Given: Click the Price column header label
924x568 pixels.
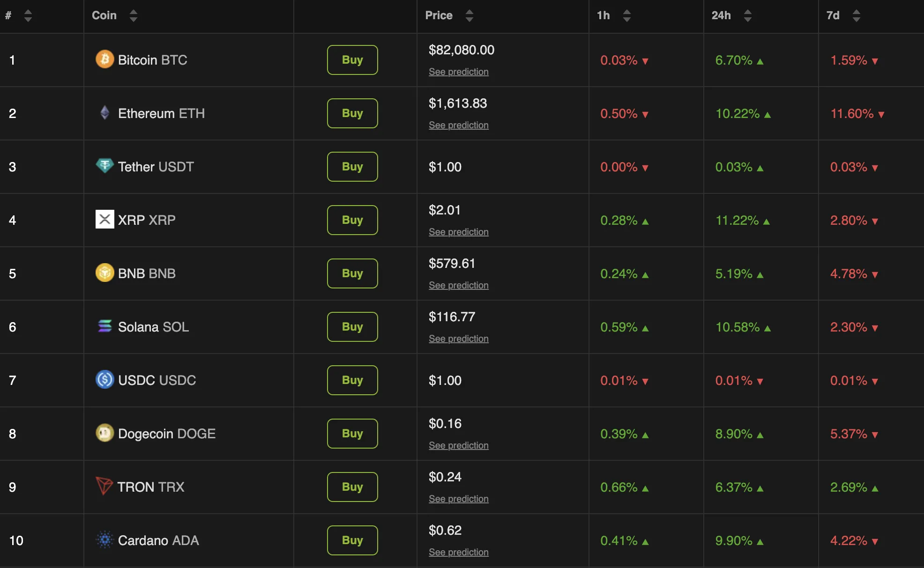Looking at the screenshot, I should (439, 15).
